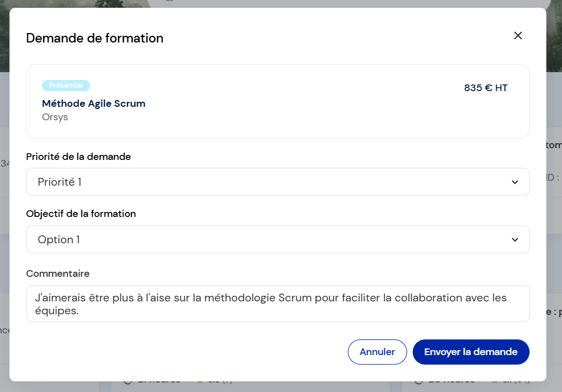The image size is (562, 392).
Task: Click the search bar behind the dialog
Action: pos(348,3)
